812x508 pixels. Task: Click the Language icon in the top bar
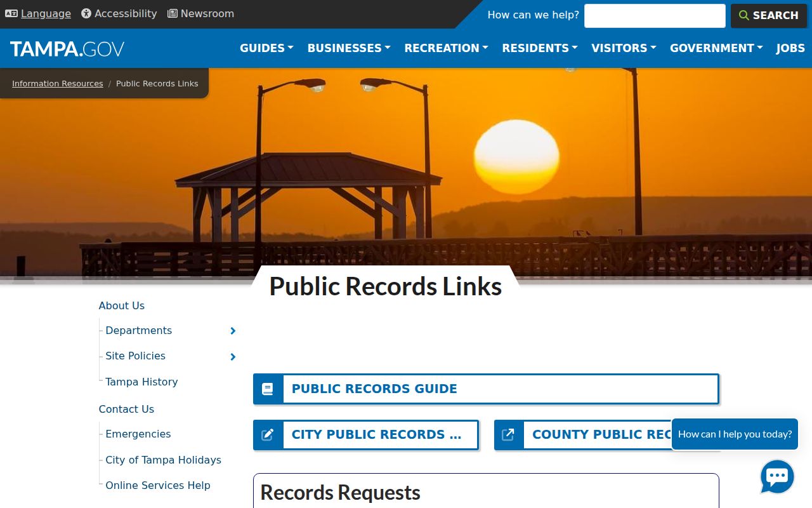(x=11, y=13)
